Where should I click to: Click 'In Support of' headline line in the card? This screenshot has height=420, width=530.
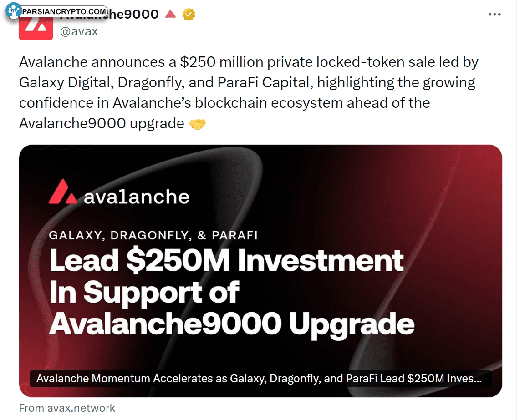tap(144, 293)
